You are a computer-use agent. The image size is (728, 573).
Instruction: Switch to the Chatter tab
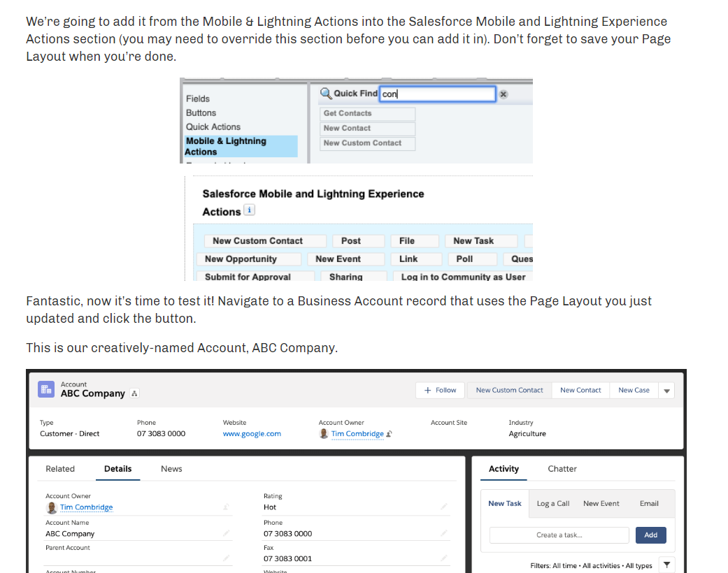pyautogui.click(x=562, y=469)
